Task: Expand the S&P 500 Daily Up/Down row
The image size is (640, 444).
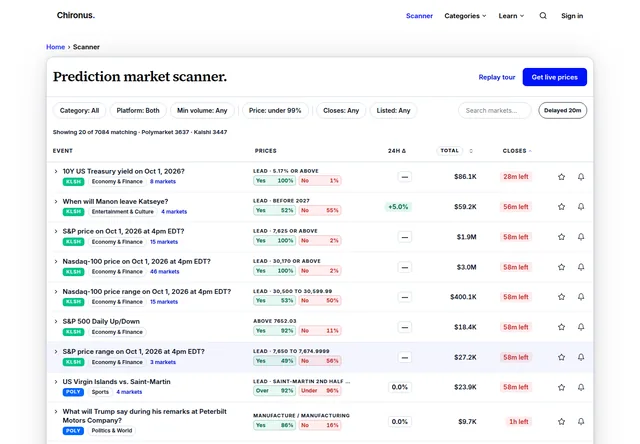Action: (56, 322)
